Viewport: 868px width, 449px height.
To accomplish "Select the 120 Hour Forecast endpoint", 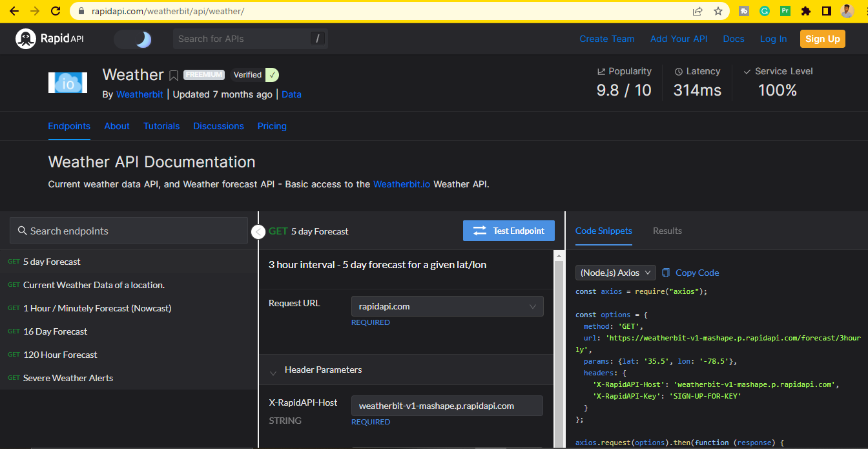I will (129, 355).
